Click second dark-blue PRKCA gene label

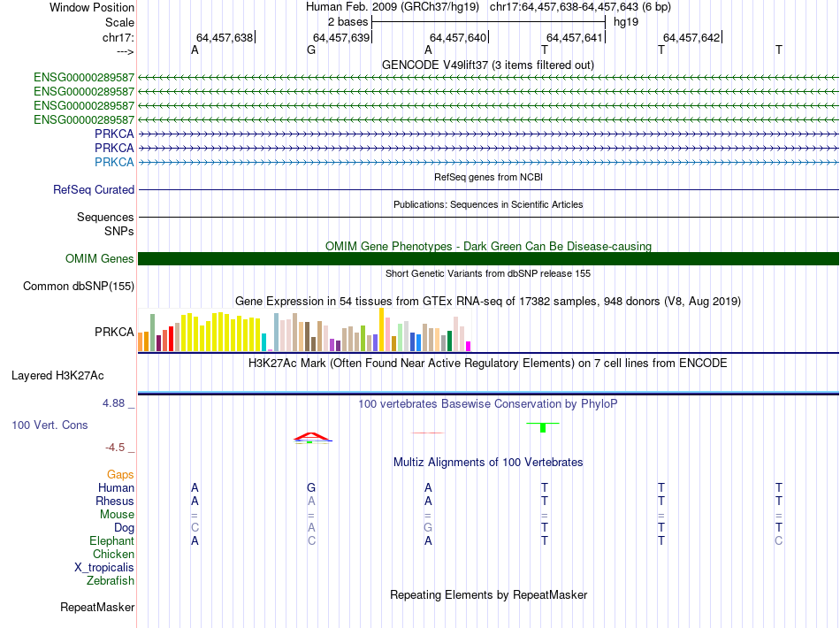coord(114,148)
